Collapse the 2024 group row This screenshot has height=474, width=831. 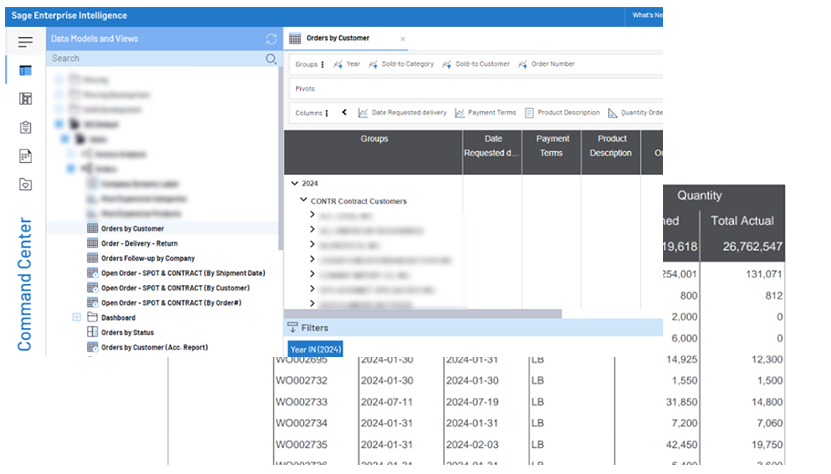295,183
